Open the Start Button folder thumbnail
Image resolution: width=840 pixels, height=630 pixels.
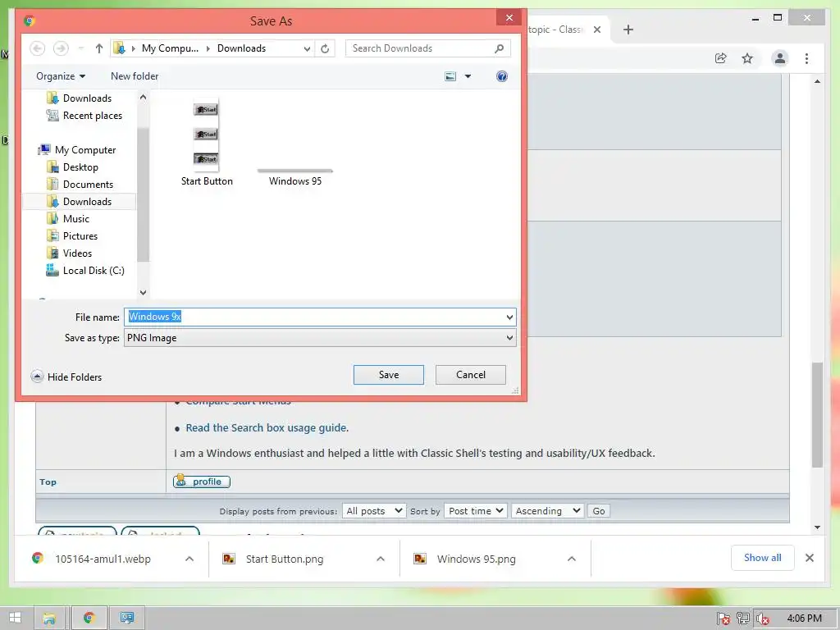[207, 143]
